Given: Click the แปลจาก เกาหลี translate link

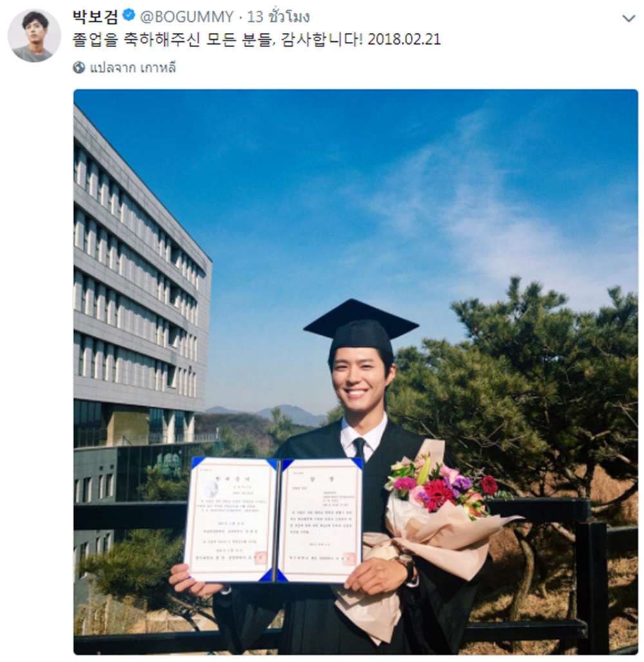Looking at the screenshot, I should click(133, 68).
